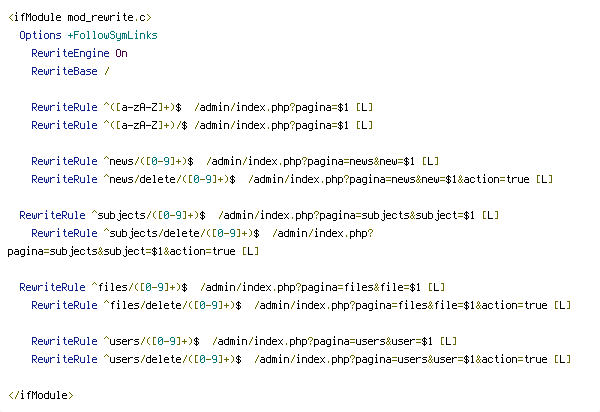Viewport: 600px width, 412px height.
Task: Click the closing /ifModule tag
Action: pyautogui.click(x=41, y=395)
